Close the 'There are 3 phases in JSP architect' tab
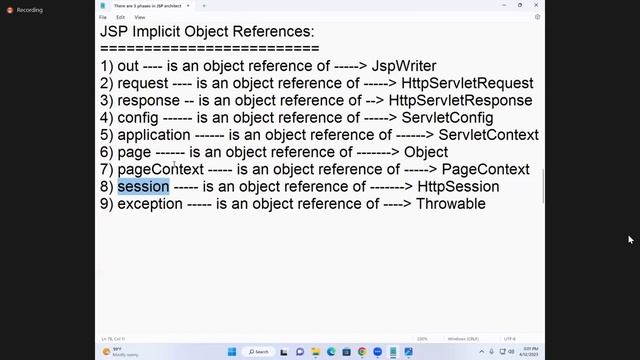Screen dimensions: 640x360 tap(188, 6)
